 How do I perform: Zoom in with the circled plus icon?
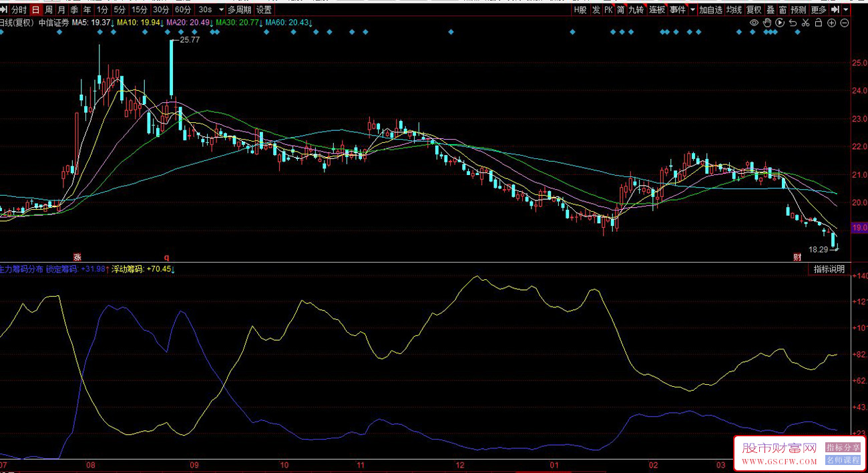point(831,23)
